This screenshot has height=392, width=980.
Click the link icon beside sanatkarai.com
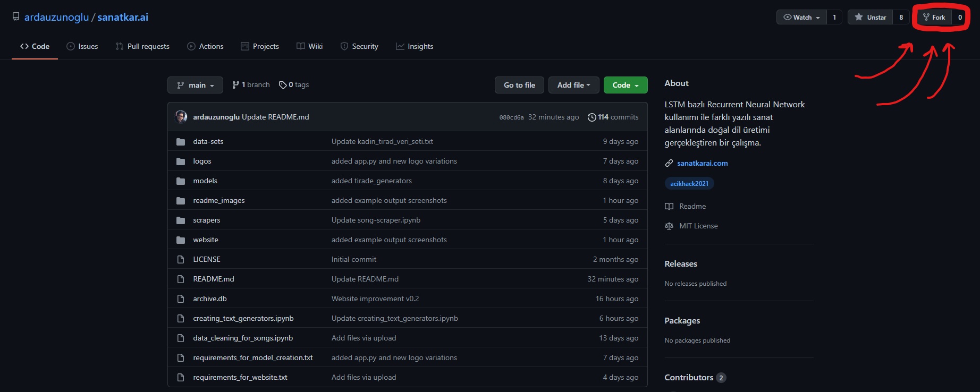tap(669, 163)
